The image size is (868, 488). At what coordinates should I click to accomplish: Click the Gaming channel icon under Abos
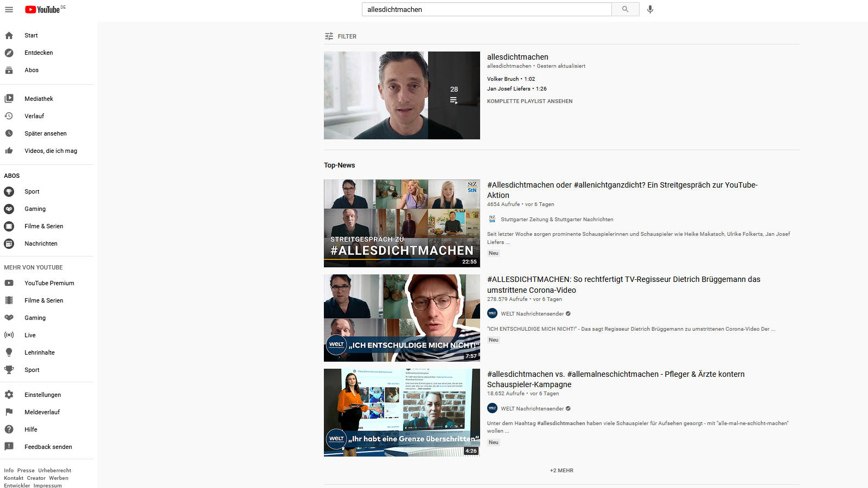coord(9,209)
